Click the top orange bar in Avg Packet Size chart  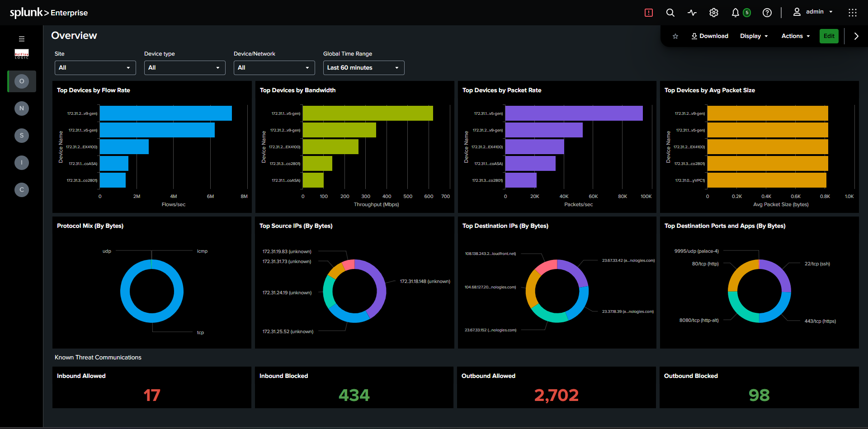click(768, 113)
